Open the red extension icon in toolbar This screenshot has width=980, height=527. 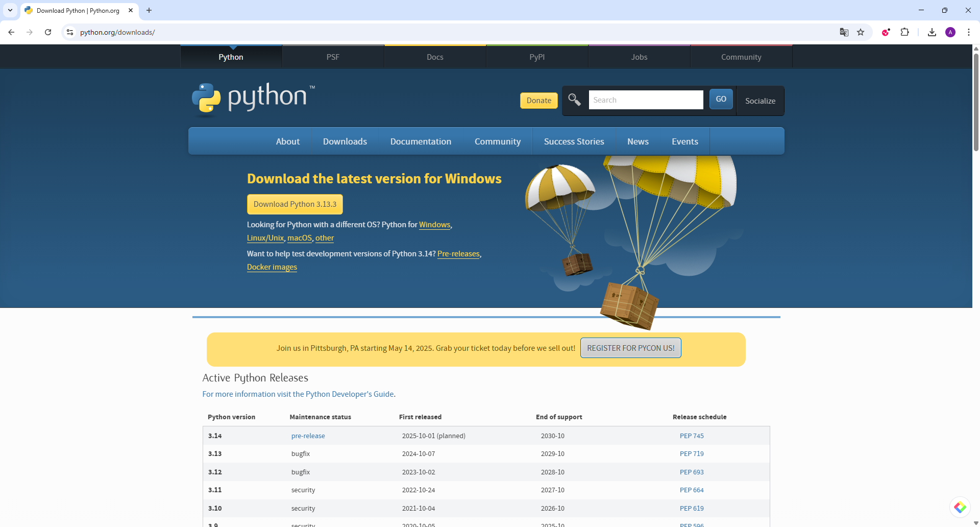click(x=886, y=32)
